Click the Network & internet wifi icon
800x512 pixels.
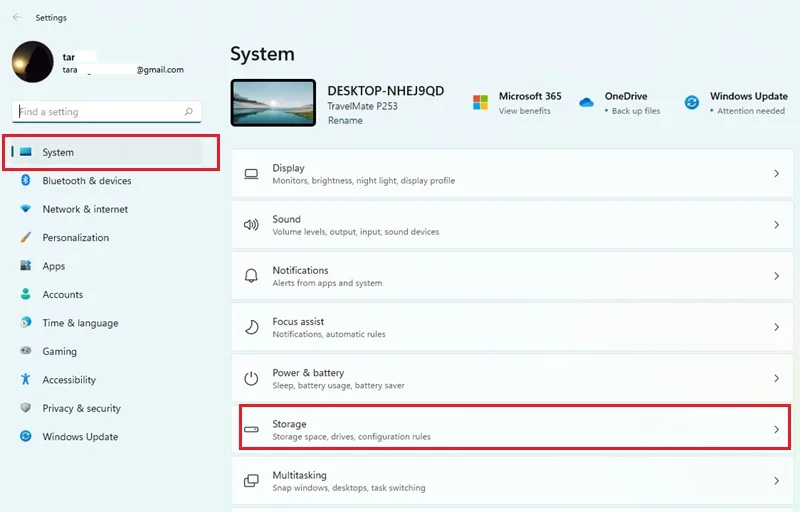pyautogui.click(x=26, y=209)
